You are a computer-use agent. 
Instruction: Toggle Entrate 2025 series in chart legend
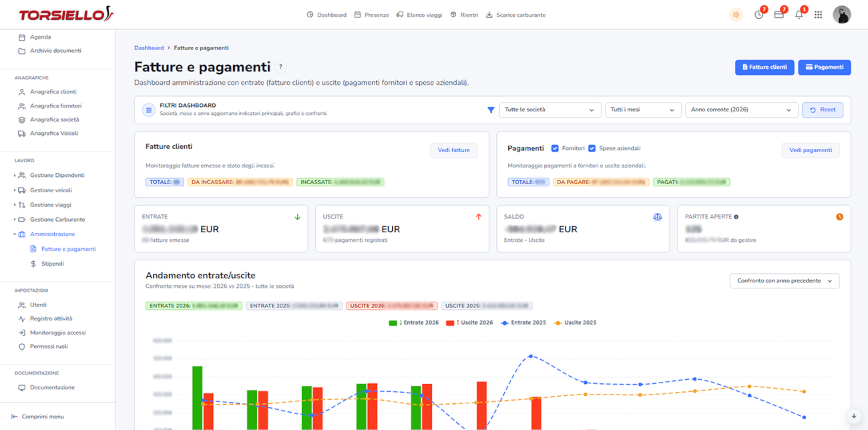[x=523, y=323]
